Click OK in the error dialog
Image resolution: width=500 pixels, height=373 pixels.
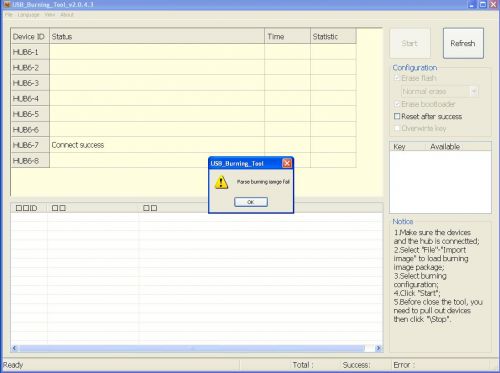251,202
